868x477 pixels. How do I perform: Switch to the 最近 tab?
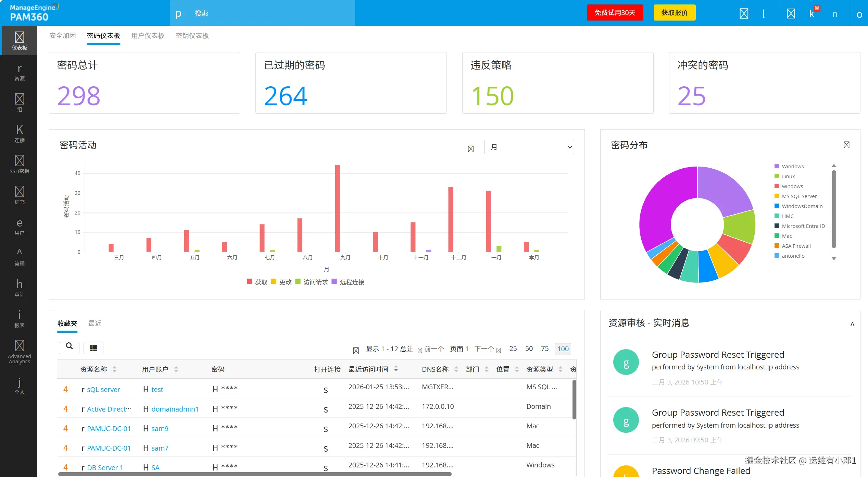[95, 323]
